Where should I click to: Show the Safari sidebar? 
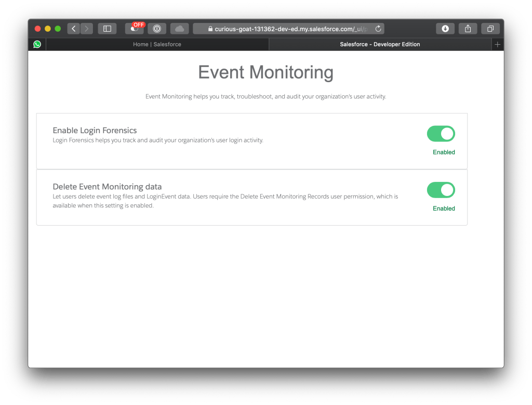click(x=107, y=29)
